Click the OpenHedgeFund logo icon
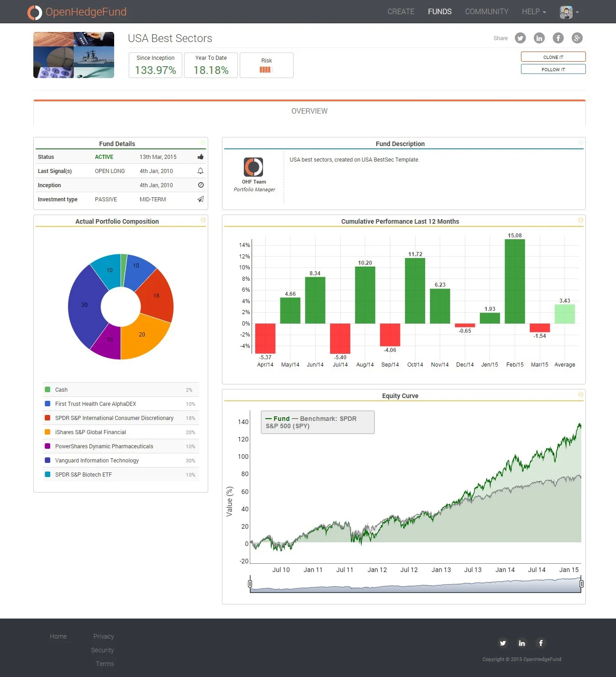Viewport: 616px width, 677px height. coord(35,12)
